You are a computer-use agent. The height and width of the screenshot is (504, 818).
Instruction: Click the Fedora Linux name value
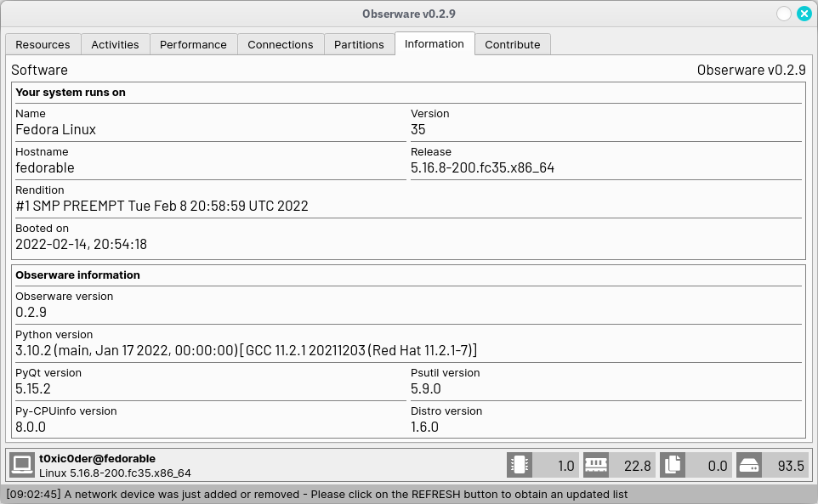[56, 129]
